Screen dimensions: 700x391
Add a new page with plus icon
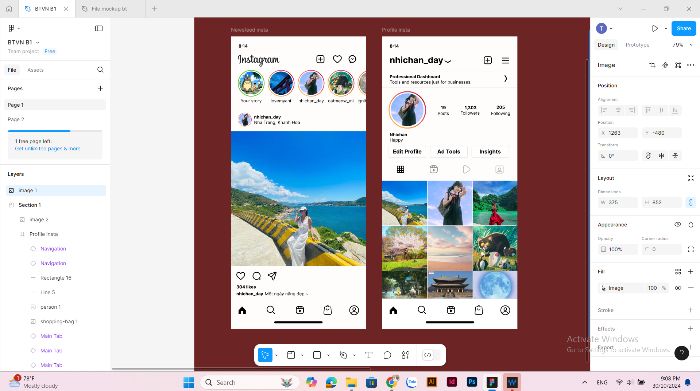pos(100,88)
